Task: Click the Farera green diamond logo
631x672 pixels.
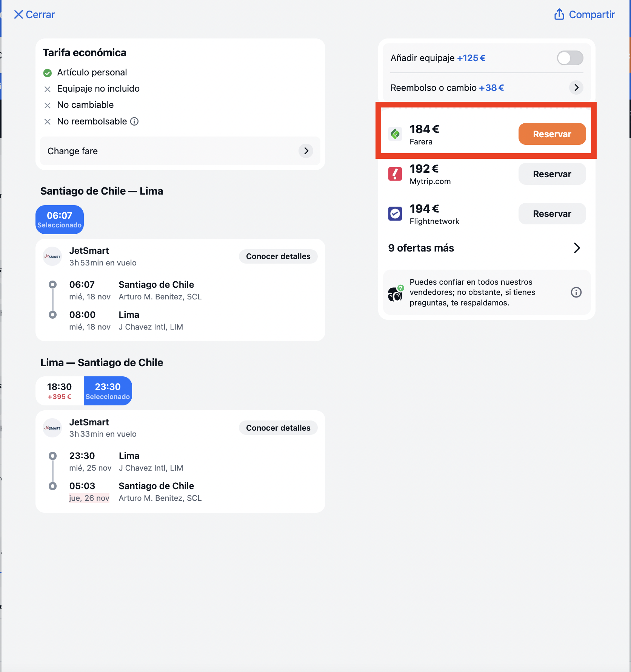Action: click(395, 134)
